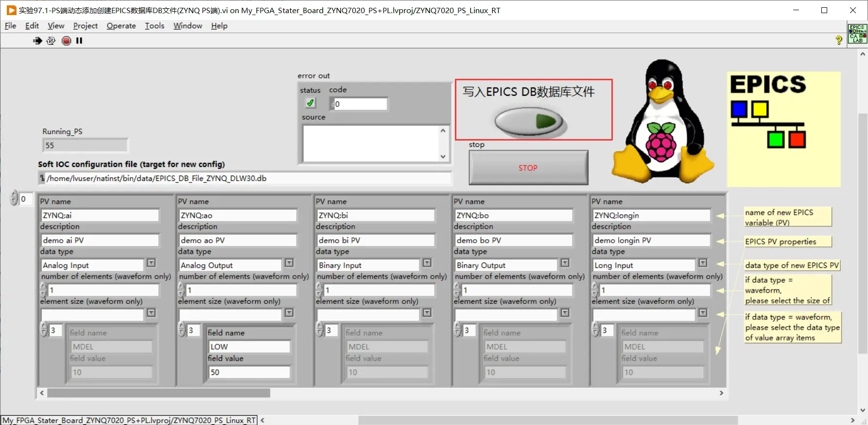The height and width of the screenshot is (425, 868).
Task: Open the Window menu
Action: [x=188, y=26]
